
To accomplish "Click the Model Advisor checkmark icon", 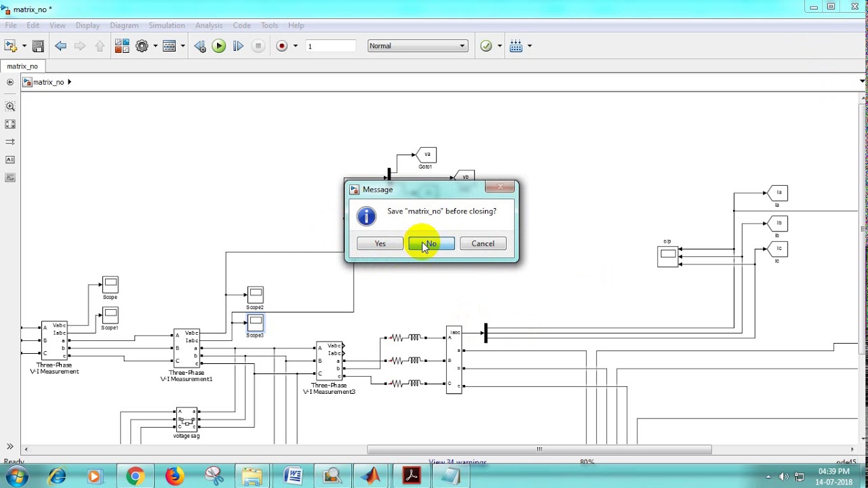I will [486, 46].
